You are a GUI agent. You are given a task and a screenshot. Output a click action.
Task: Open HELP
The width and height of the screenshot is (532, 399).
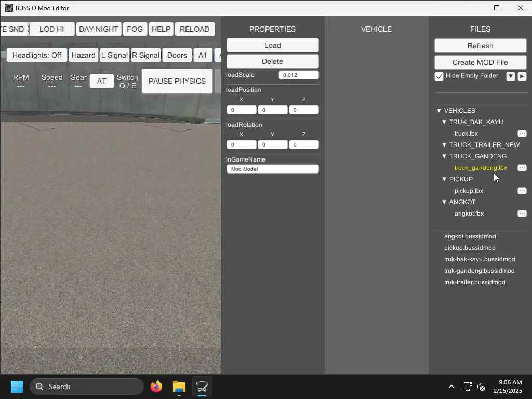161,29
